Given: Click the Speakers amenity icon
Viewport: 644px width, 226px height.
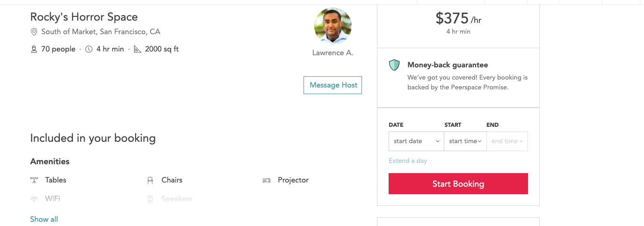Looking at the screenshot, I should [x=150, y=199].
